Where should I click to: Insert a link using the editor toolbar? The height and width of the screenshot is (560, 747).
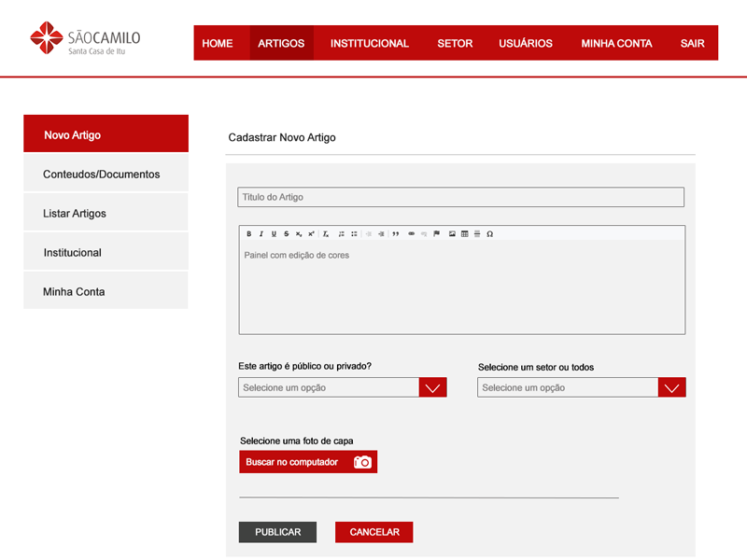coord(412,233)
